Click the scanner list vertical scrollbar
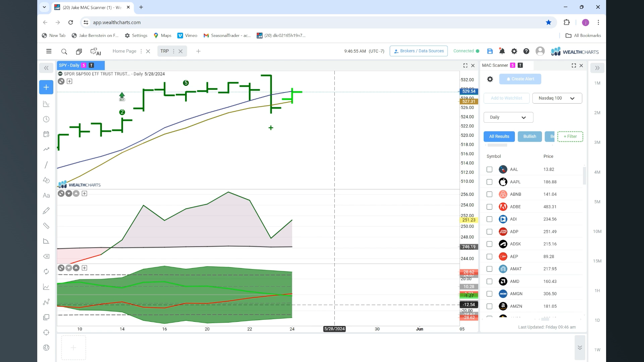This screenshot has width=644, height=362. coord(584,176)
